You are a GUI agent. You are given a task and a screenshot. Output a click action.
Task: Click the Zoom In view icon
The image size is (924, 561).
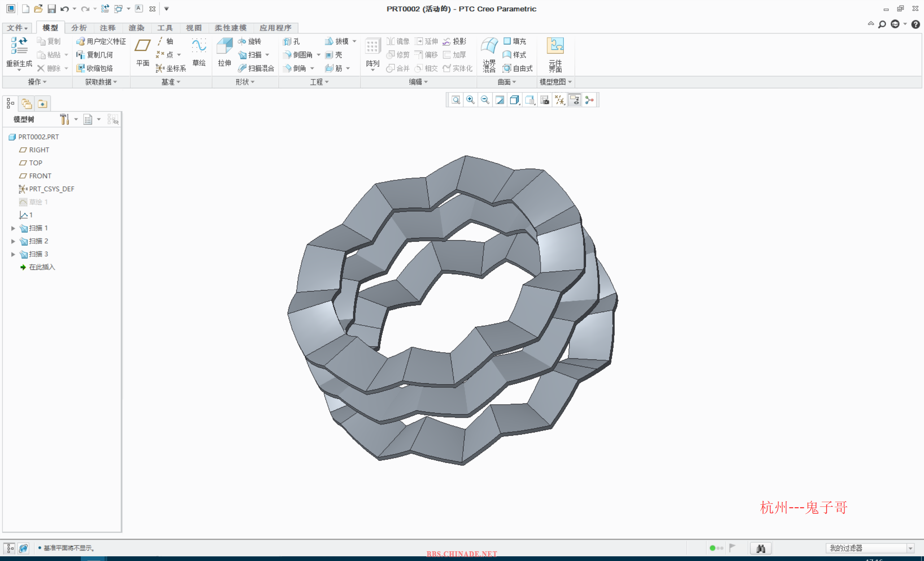pyautogui.click(x=470, y=100)
